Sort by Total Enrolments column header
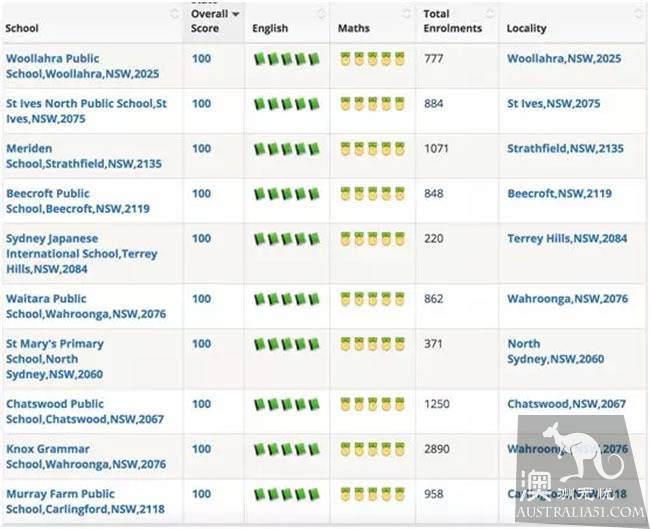650x529 pixels. click(x=457, y=21)
